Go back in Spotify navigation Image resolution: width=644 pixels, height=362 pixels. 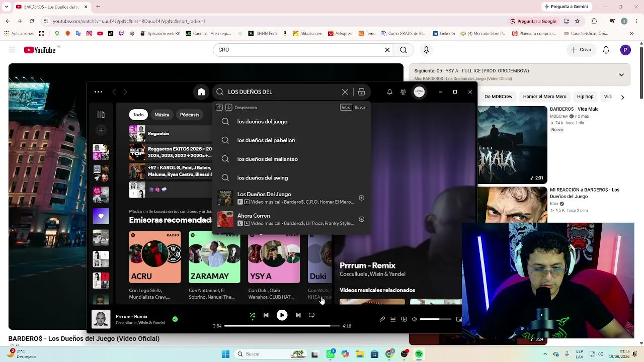(x=114, y=92)
